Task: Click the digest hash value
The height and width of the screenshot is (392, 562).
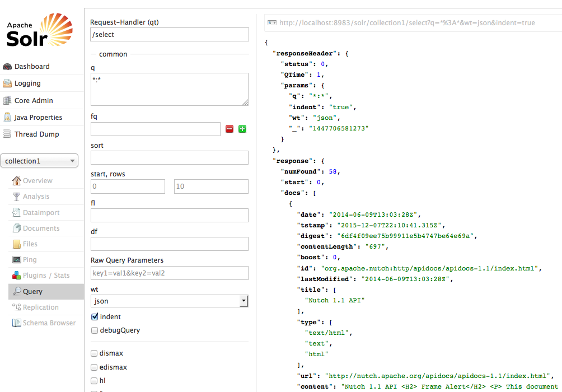Action: [x=405, y=236]
